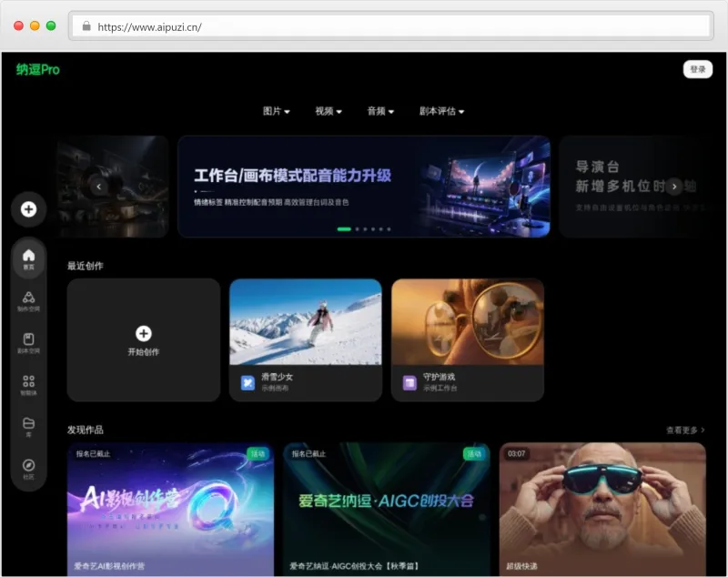Go to 首页 home in the sidebar
Viewport: 728px width, 577px height.
point(29,259)
